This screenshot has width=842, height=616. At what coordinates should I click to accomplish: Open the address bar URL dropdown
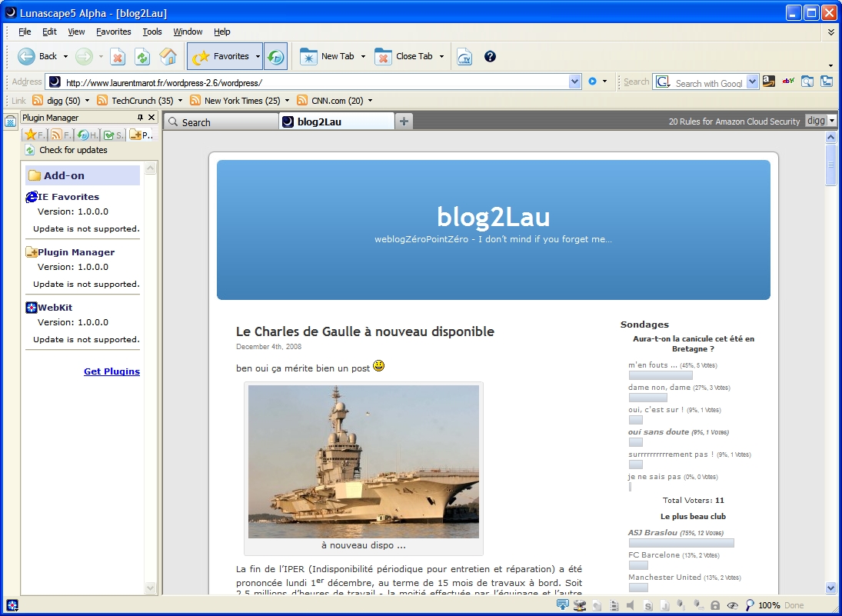tap(574, 82)
